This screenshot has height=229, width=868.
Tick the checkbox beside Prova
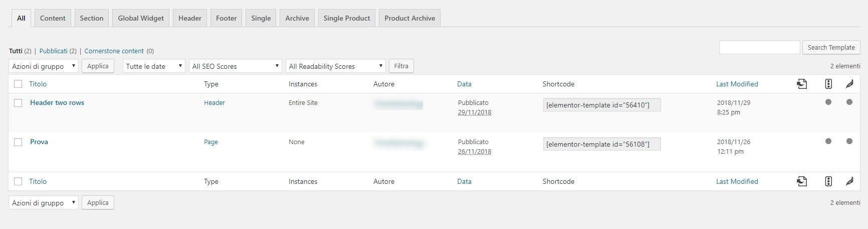coord(18,142)
